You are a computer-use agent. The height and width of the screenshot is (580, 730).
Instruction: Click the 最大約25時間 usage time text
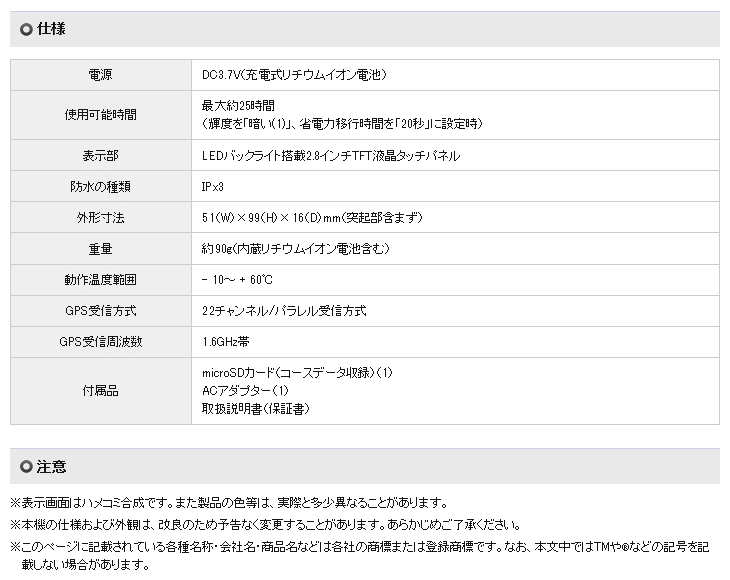[238, 105]
